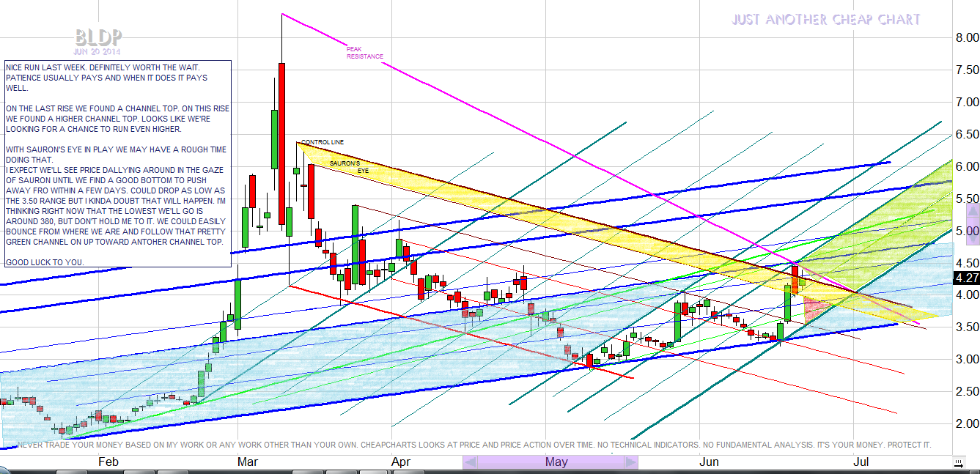Click the commentary text box starting NICE RUN

(x=117, y=164)
